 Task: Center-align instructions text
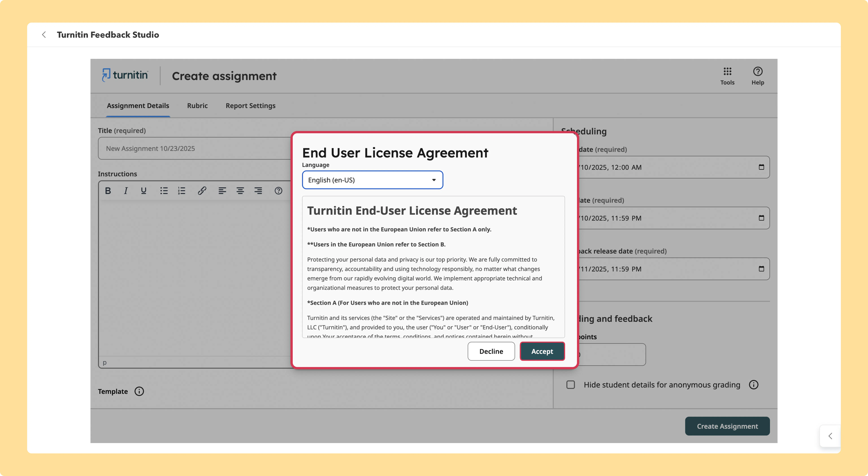pos(240,191)
